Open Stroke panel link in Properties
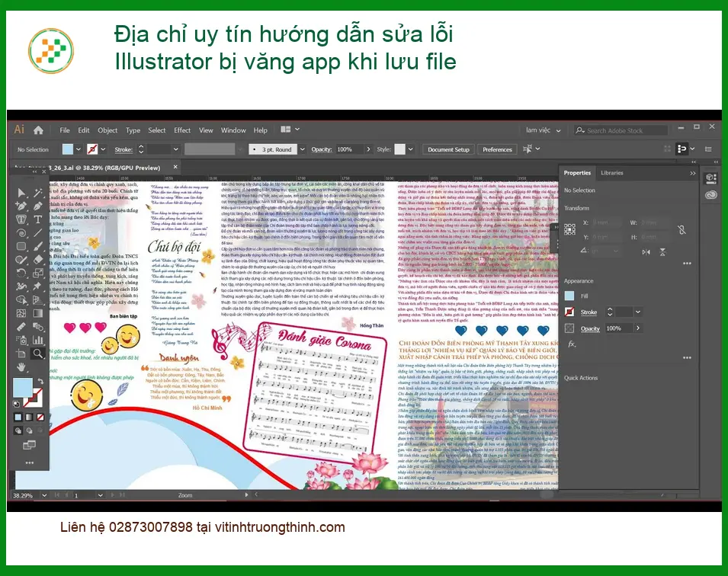Image resolution: width=728 pixels, height=576 pixels. (x=588, y=312)
